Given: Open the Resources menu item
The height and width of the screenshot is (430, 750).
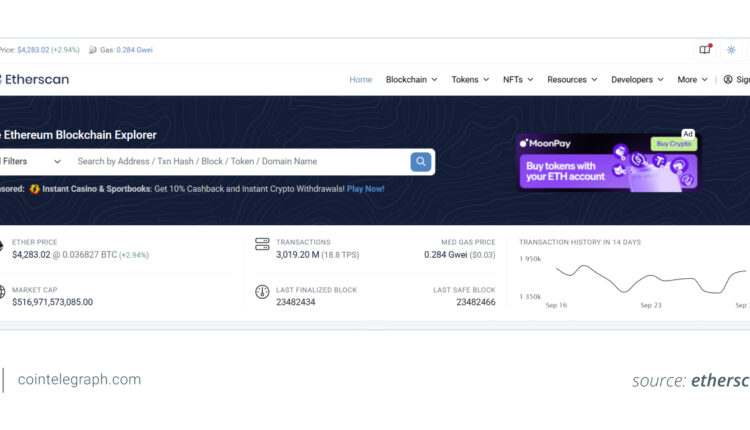Looking at the screenshot, I should [x=572, y=80].
